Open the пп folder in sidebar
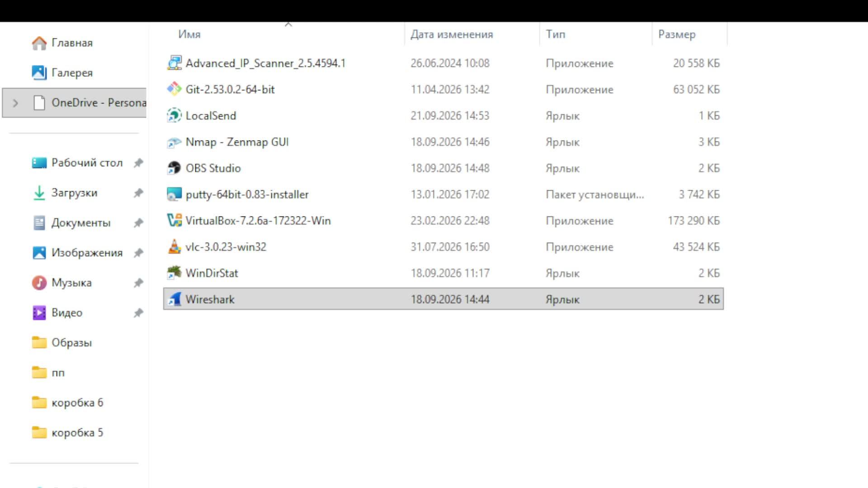 tap(58, 373)
